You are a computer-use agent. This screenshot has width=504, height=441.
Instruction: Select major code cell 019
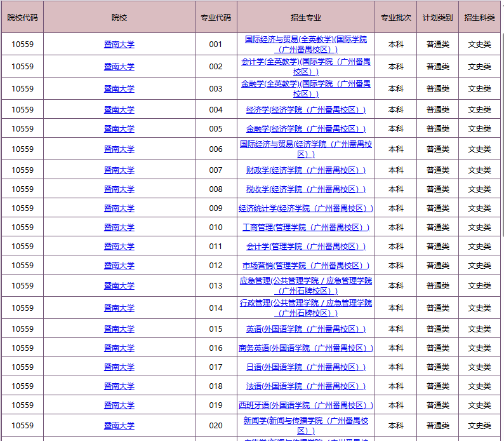(216, 405)
